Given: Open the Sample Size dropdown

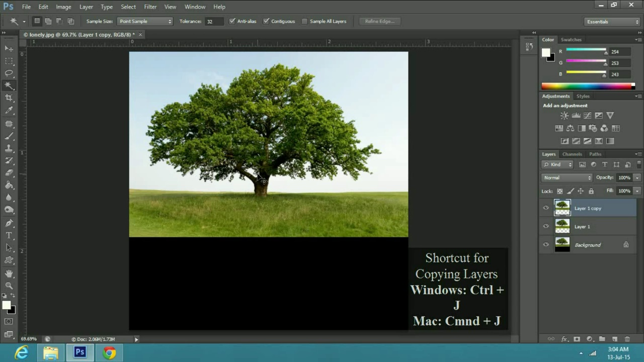Looking at the screenshot, I should tap(145, 21).
